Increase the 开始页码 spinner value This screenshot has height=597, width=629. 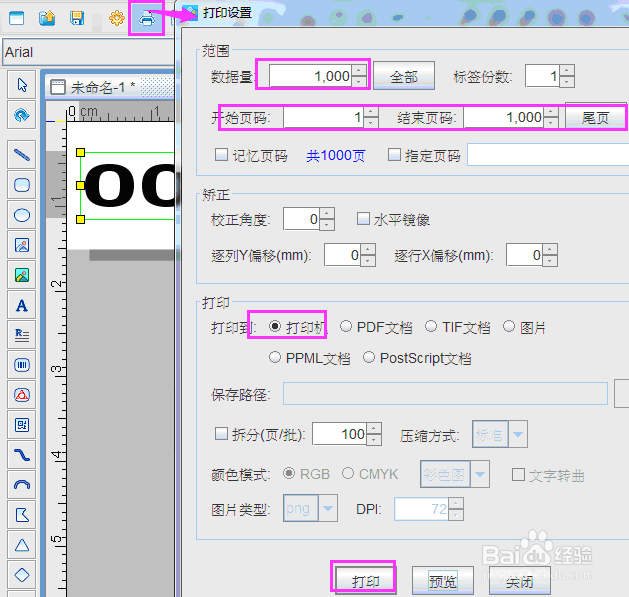tap(371, 112)
